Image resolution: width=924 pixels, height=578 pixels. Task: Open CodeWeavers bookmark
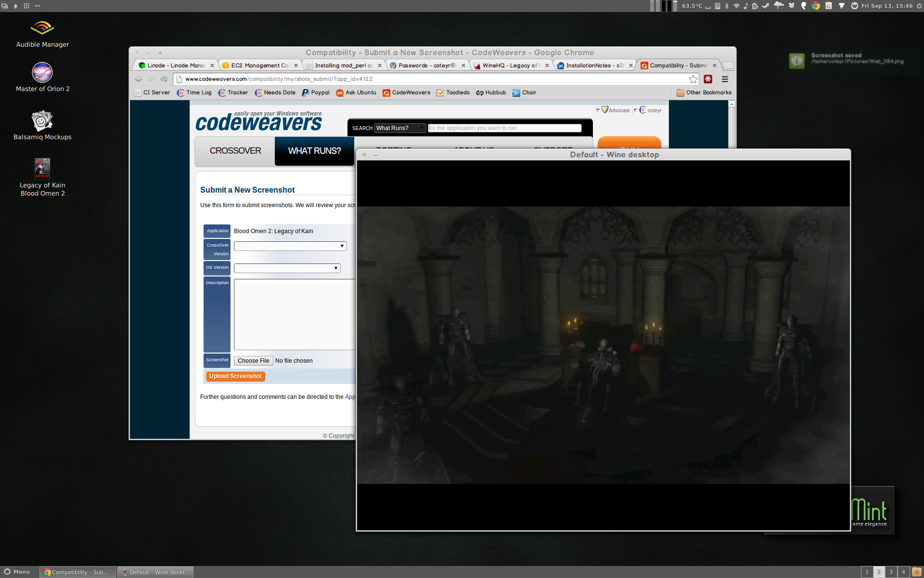click(406, 92)
